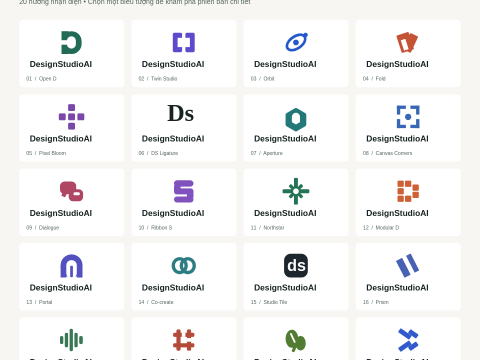Click the "01 / Open D" label
The height and width of the screenshot is (360, 480).
point(41,79)
